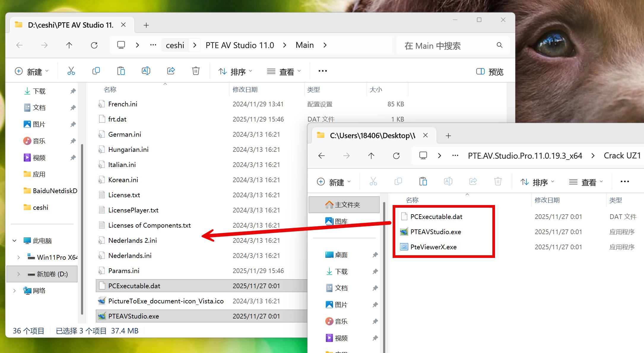Collapse the 此电脑 tree node
The height and width of the screenshot is (353, 644).
pos(14,241)
